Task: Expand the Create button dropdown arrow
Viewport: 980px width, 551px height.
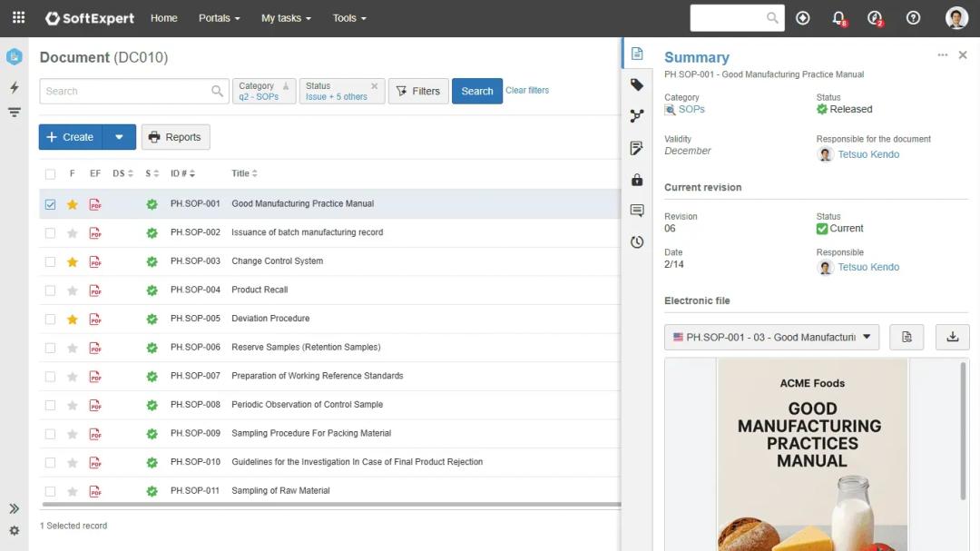Action: pyautogui.click(x=119, y=137)
